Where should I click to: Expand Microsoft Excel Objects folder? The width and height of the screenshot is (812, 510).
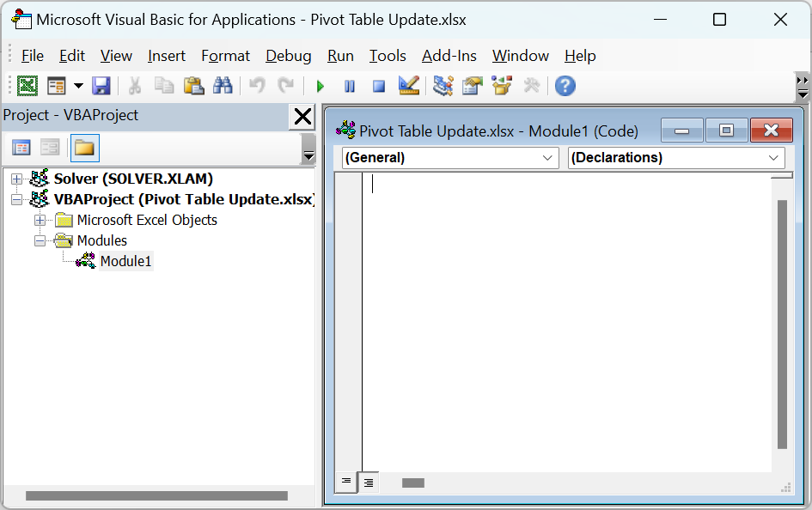[x=40, y=221]
